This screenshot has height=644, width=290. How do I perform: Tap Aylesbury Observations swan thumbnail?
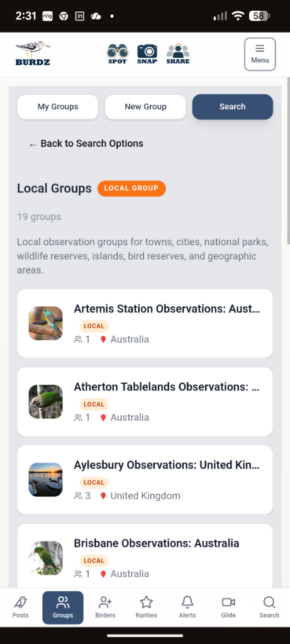(x=45, y=480)
